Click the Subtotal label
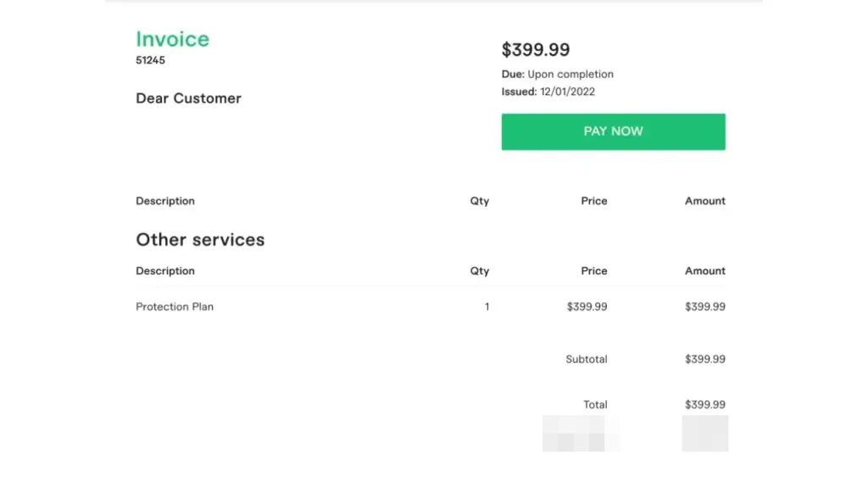Image resolution: width=868 pixels, height=488 pixels. [x=586, y=359]
